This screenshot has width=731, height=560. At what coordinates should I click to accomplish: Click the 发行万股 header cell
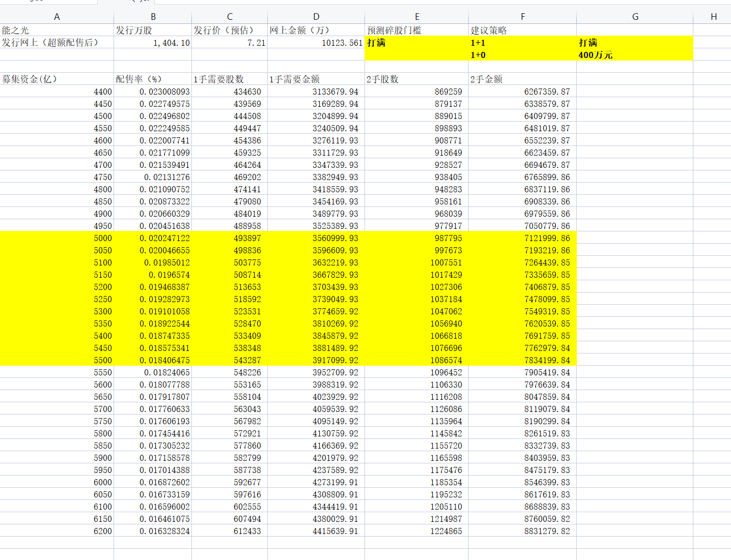153,30
